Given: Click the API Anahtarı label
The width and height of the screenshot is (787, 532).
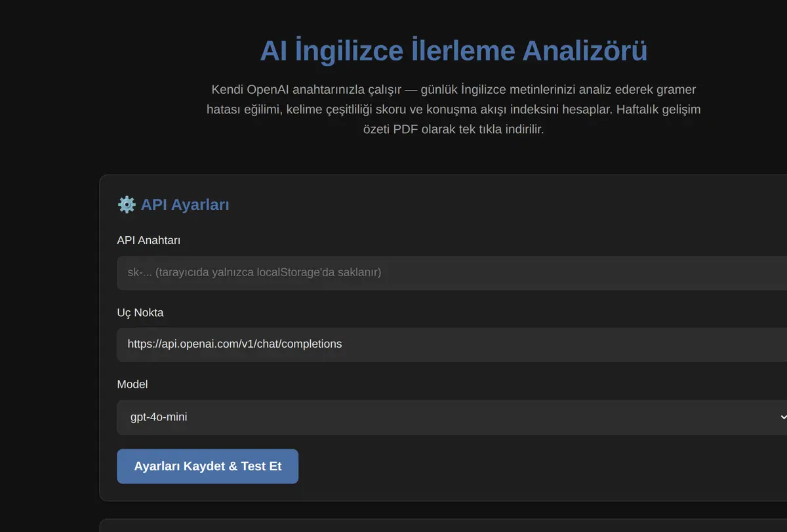Looking at the screenshot, I should (x=149, y=240).
